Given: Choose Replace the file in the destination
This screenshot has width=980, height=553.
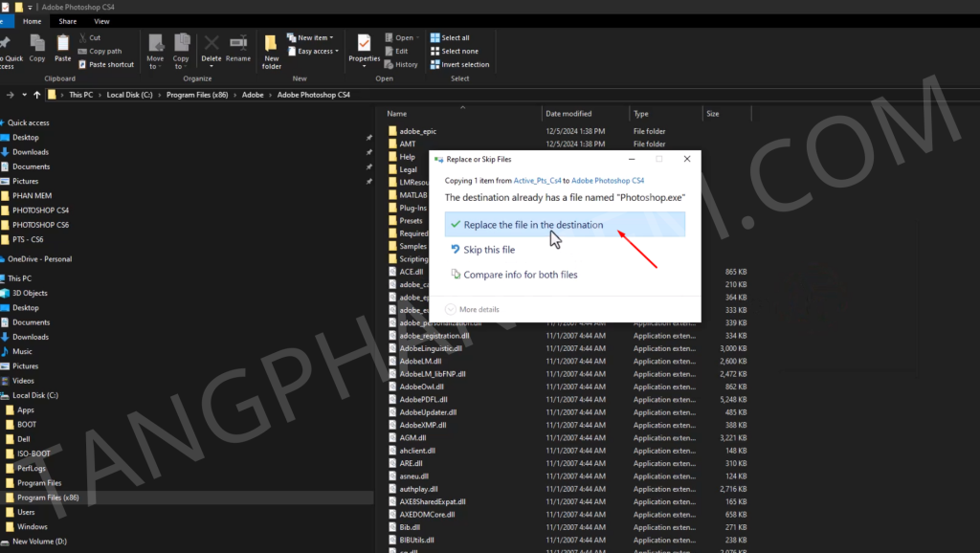Looking at the screenshot, I should click(533, 225).
